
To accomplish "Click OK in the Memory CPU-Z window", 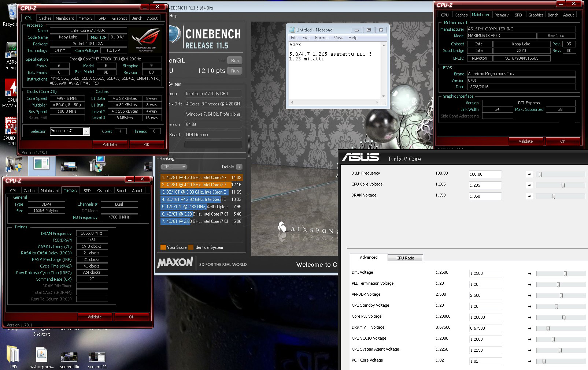I will pos(132,317).
